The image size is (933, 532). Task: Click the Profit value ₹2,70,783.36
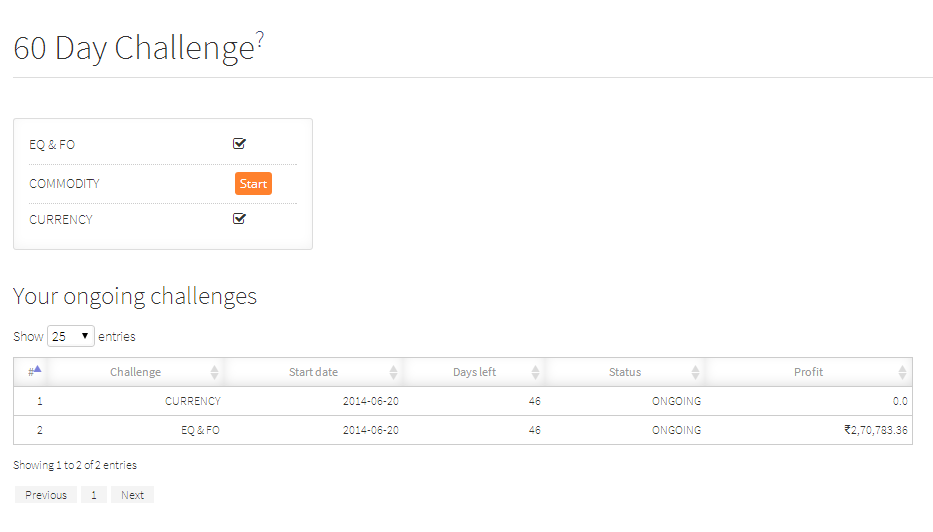click(x=876, y=430)
